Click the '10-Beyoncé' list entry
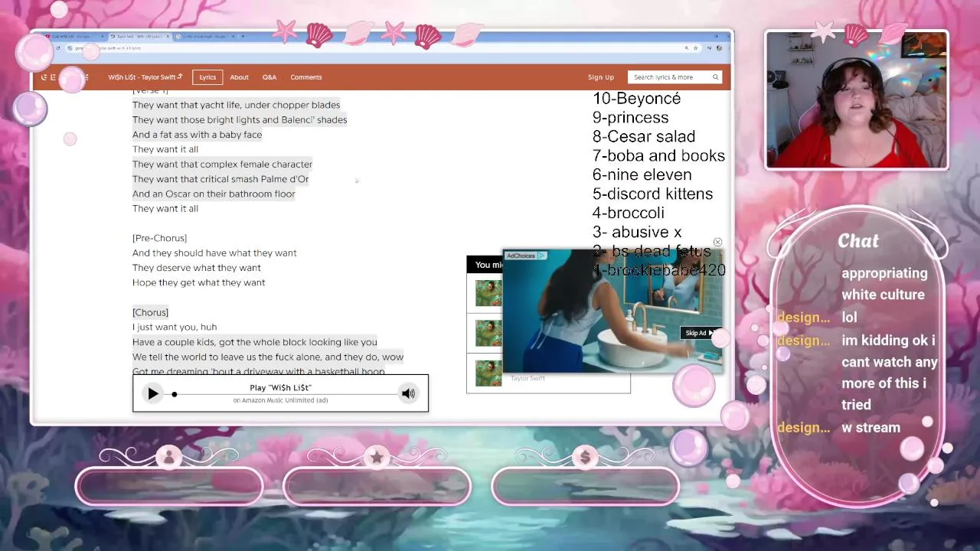Viewport: 980px width, 551px height. tap(636, 99)
